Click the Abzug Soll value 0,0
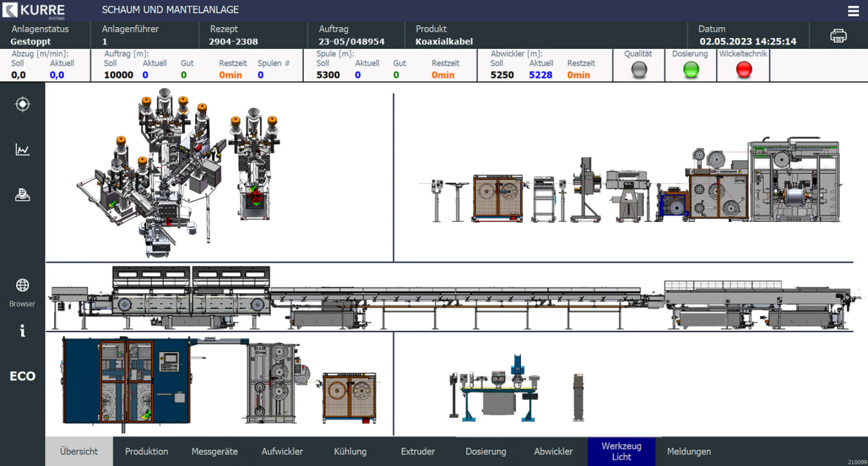Image resolution: width=868 pixels, height=466 pixels. (x=18, y=75)
